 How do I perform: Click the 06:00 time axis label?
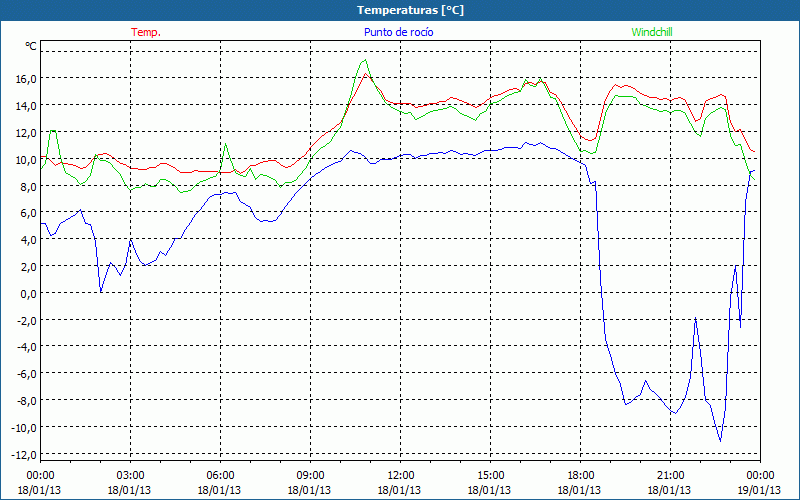[x=220, y=476]
